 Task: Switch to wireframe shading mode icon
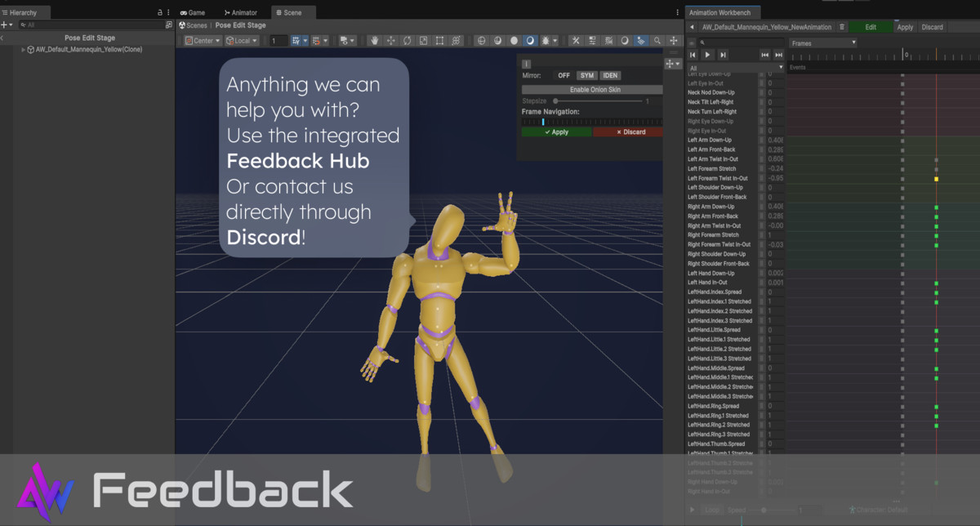pos(481,41)
